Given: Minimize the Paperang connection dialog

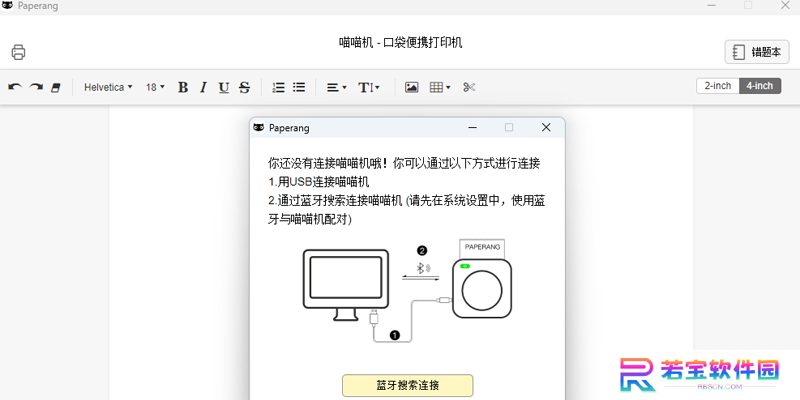Looking at the screenshot, I should [473, 128].
